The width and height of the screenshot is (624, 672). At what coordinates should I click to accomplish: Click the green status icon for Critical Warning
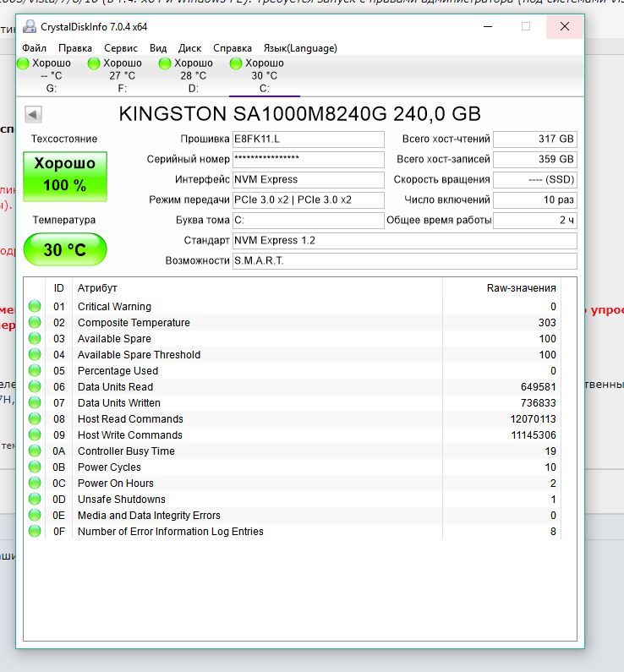35,306
